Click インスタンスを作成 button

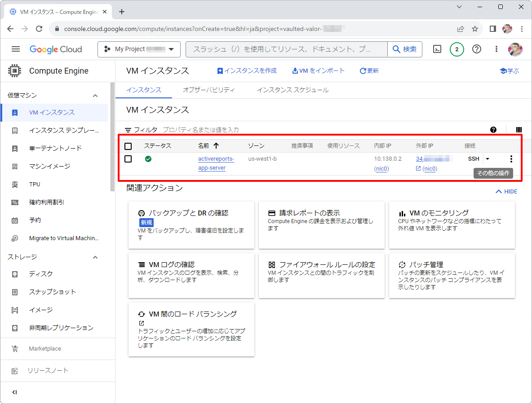[x=247, y=71]
